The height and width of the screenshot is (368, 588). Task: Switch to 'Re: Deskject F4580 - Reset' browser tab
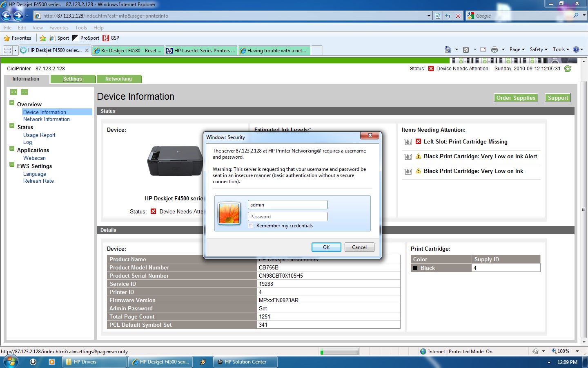(128, 50)
